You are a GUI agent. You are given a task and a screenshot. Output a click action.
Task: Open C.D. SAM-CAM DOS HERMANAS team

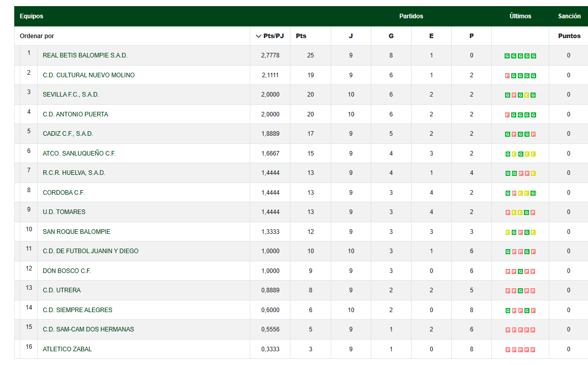88,329
